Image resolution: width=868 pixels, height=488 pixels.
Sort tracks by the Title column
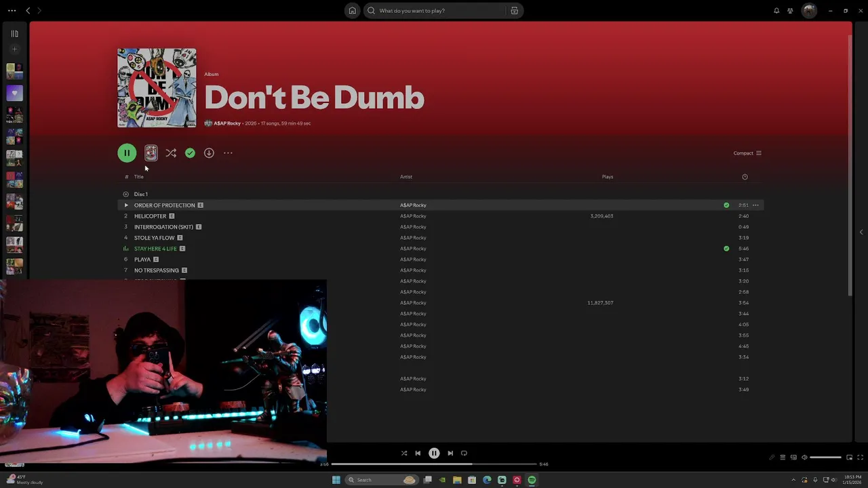click(x=138, y=177)
